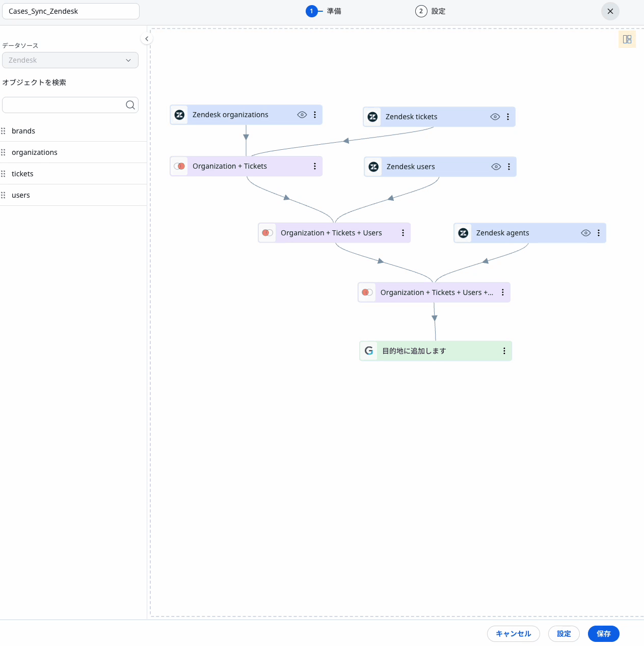Go to step 2 設定
This screenshot has height=646, width=644.
tap(431, 11)
